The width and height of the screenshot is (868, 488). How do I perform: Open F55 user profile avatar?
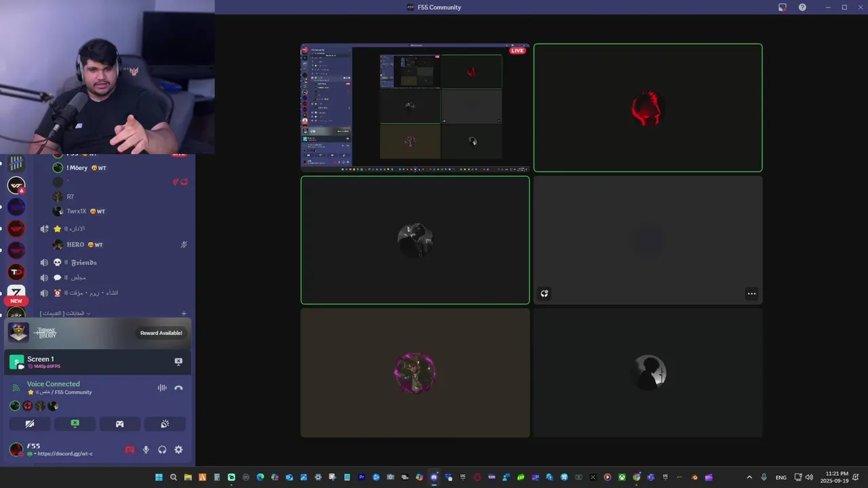coord(16,449)
